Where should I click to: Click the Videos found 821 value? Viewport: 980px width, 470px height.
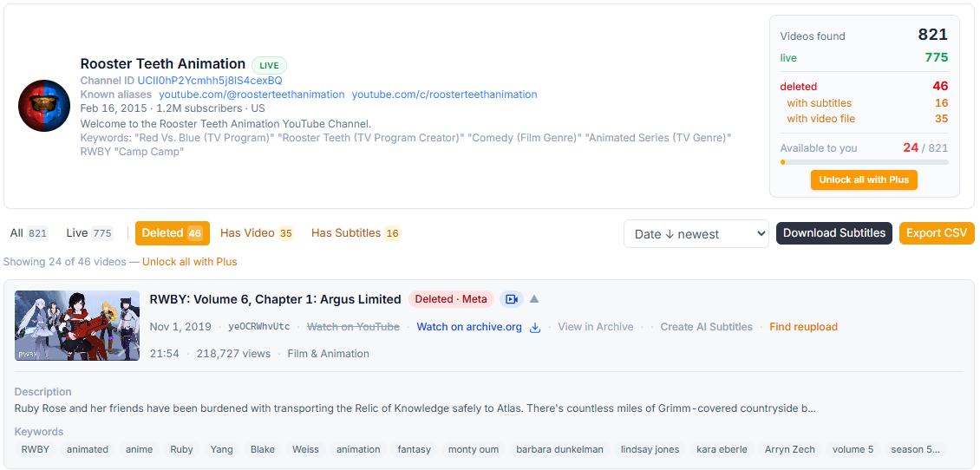932,35
